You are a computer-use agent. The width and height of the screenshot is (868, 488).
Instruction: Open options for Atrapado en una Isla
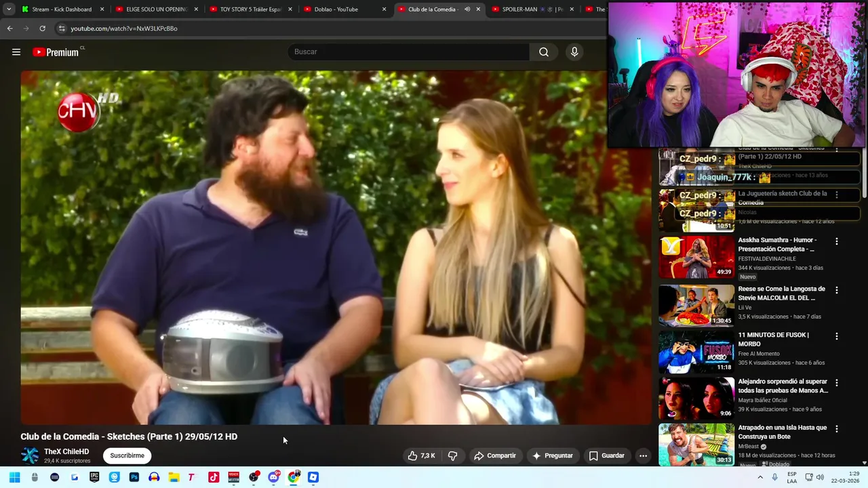point(837,429)
